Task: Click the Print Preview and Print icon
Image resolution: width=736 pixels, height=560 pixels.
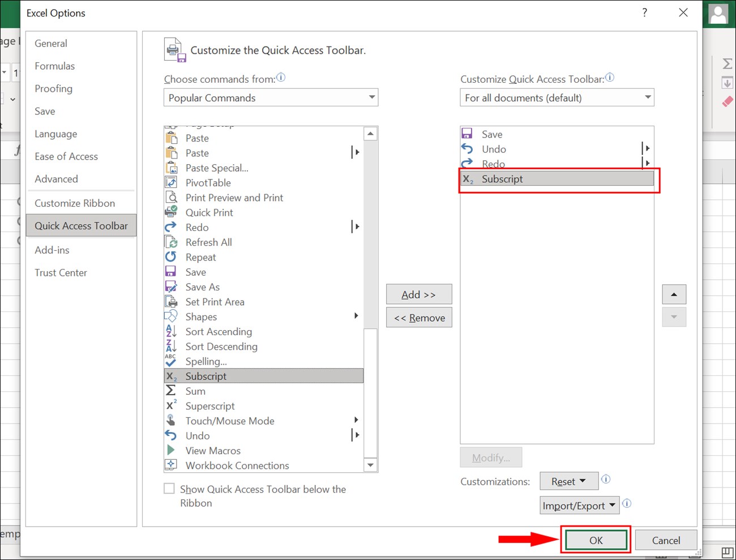Action: point(171,197)
